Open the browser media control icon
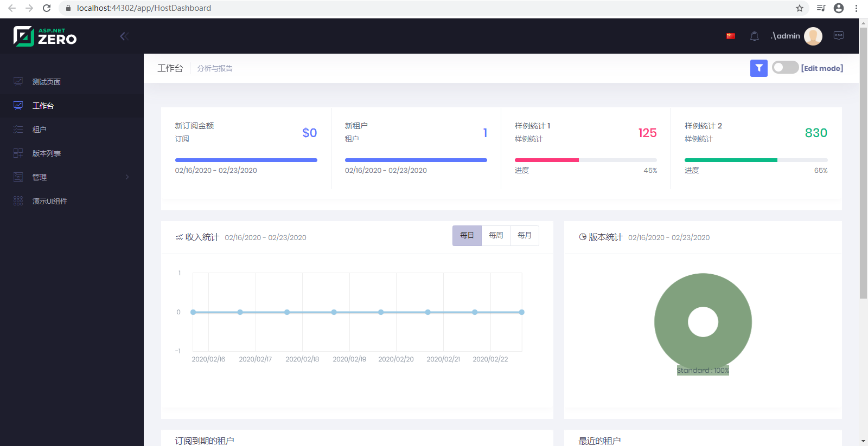 (821, 8)
